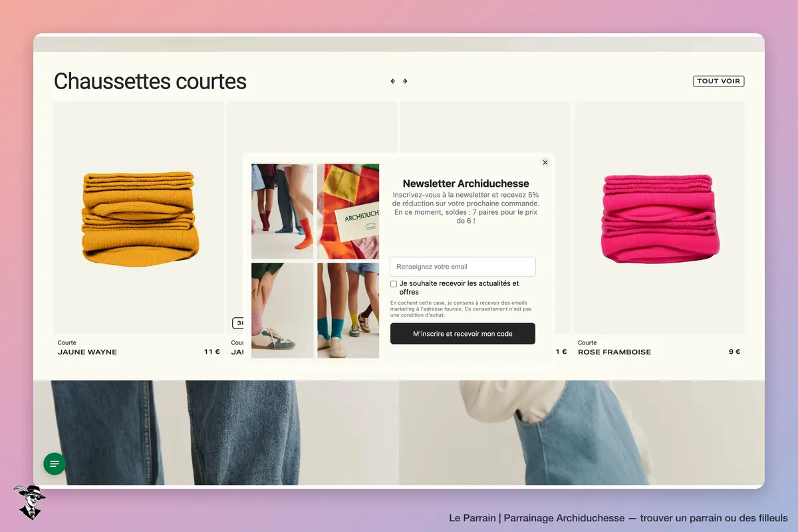Close the newsletter popup with the X icon
Image resolution: width=798 pixels, height=532 pixels.
tap(545, 162)
